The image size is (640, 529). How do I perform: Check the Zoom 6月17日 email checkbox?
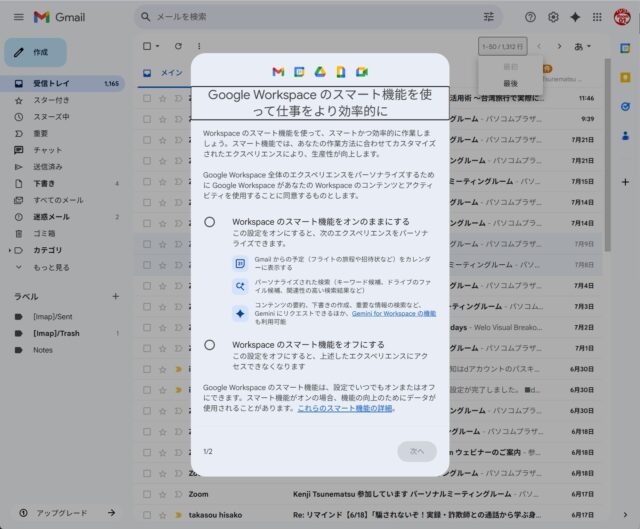tap(147, 494)
